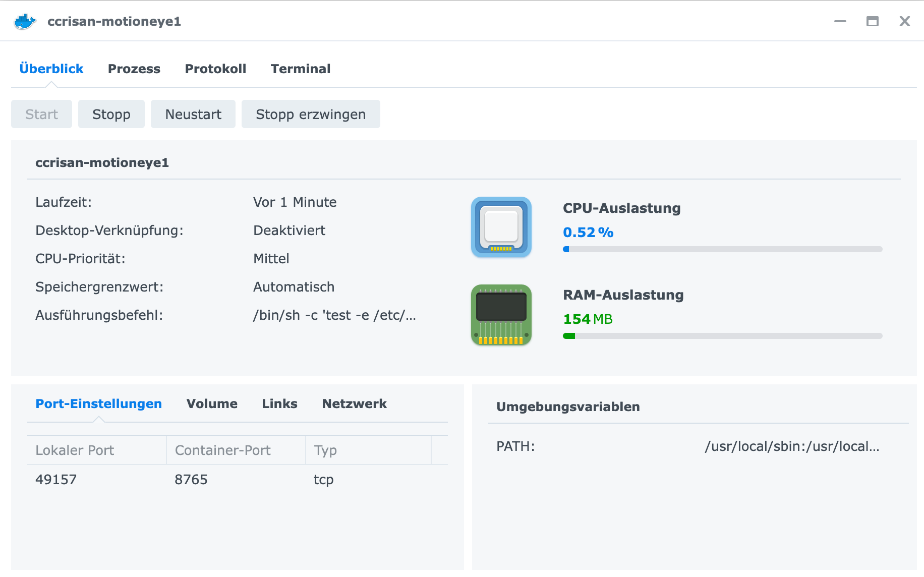Restart container with Neustart button

pos(193,114)
